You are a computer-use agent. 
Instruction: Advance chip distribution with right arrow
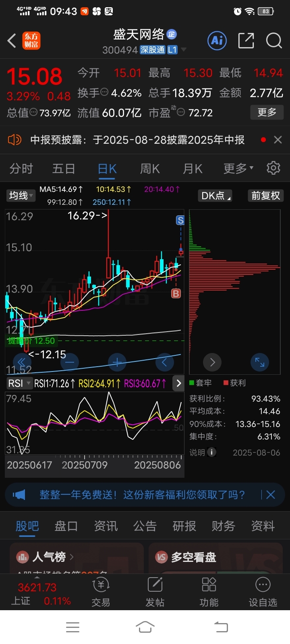(x=212, y=363)
